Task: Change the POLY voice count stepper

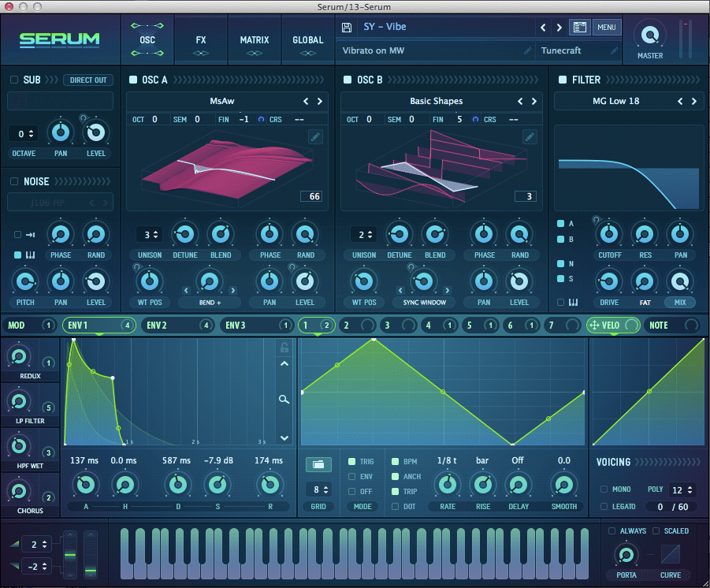Action: click(x=682, y=489)
